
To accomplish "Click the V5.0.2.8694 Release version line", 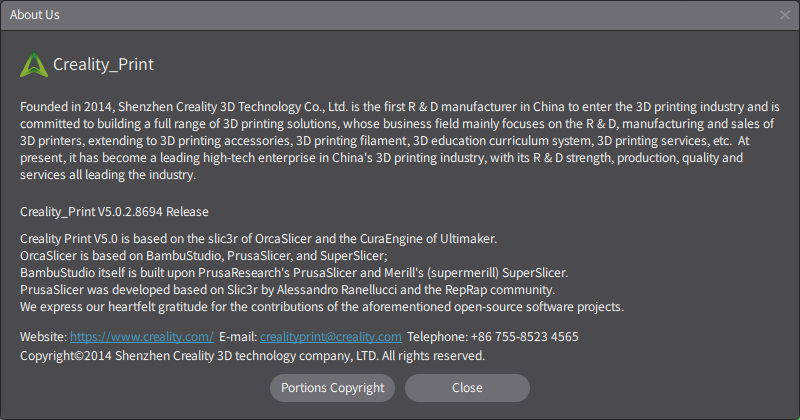I will (114, 212).
